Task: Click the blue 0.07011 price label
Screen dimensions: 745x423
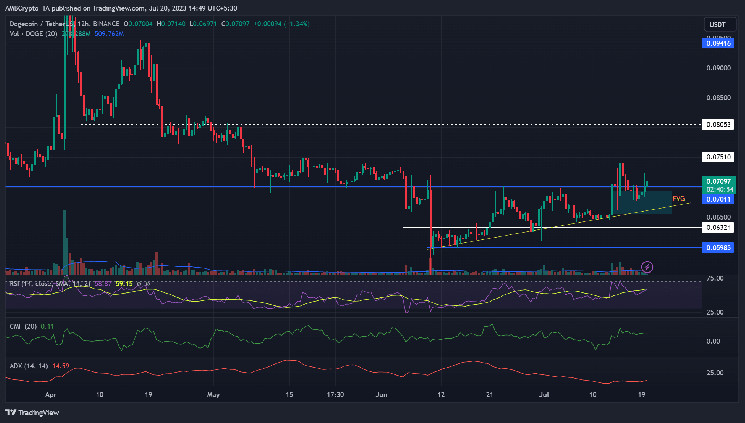Action: (716, 199)
